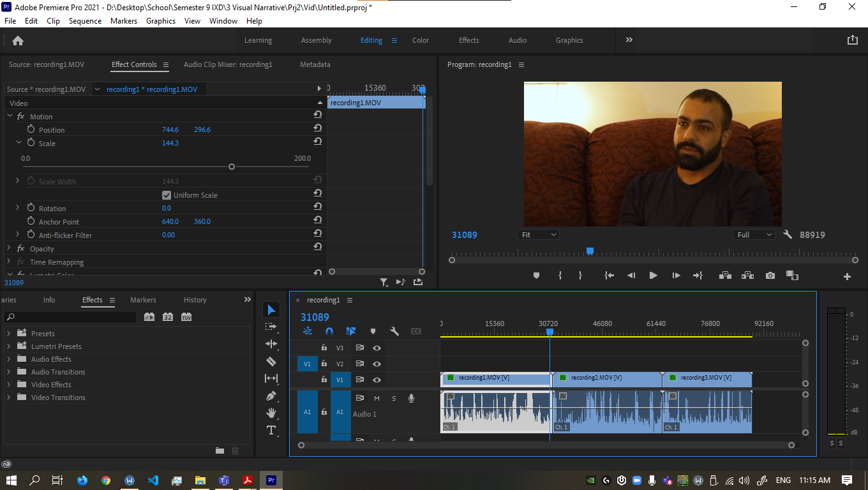The width and height of the screenshot is (868, 490).
Task: Open the Fit zoom level dropdown
Action: pyautogui.click(x=539, y=235)
